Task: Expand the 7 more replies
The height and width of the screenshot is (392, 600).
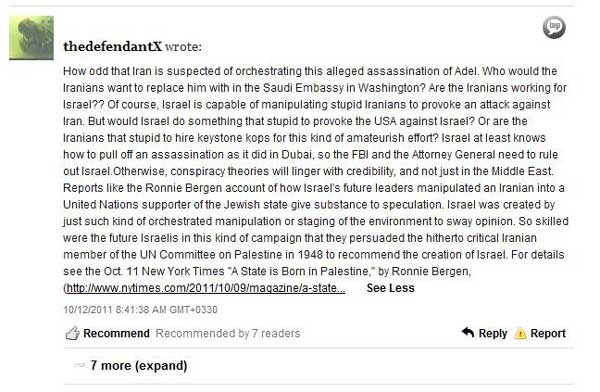Action: tap(139, 366)
